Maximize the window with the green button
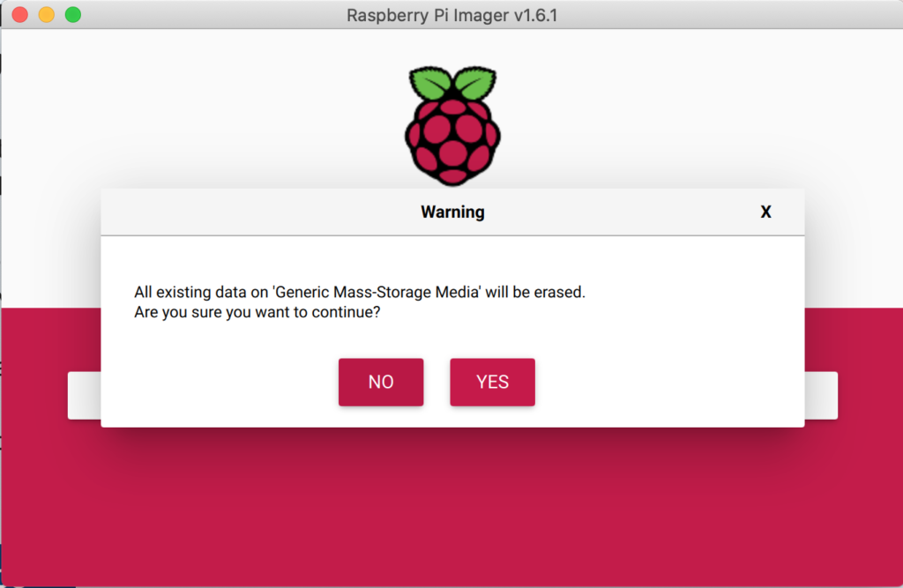This screenshot has width=903, height=588. pyautogui.click(x=73, y=15)
